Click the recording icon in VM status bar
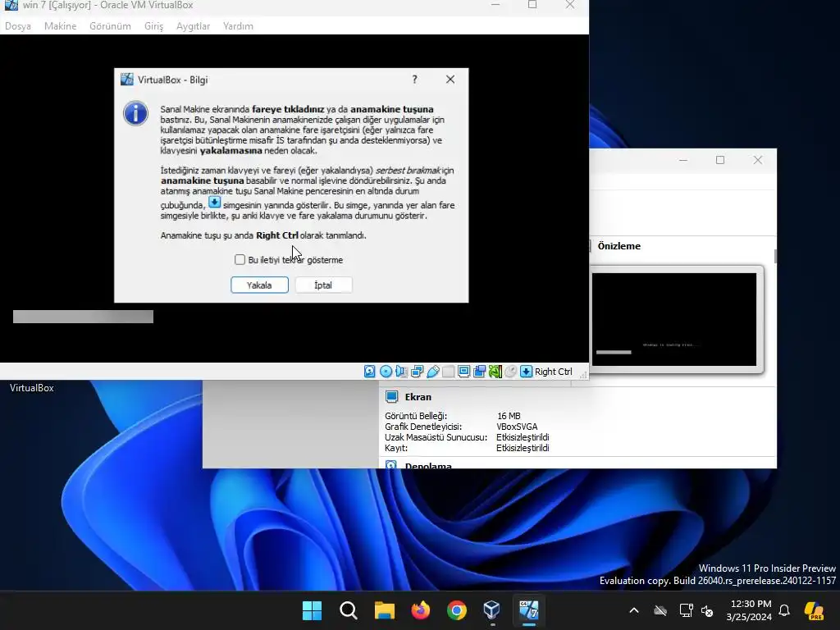Viewport: 840px width, 630px height. pos(479,372)
